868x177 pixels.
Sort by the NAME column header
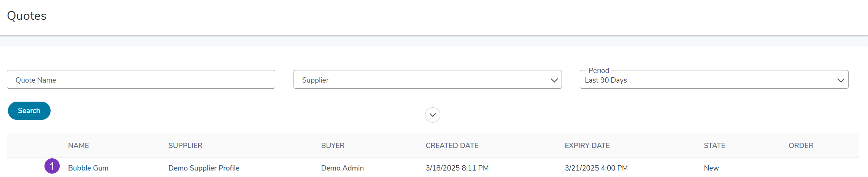coord(78,145)
